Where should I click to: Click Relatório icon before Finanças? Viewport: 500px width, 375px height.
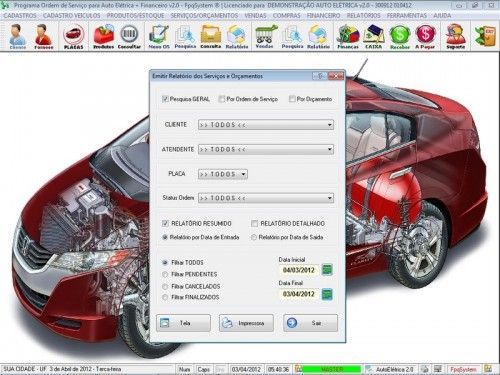point(318,37)
